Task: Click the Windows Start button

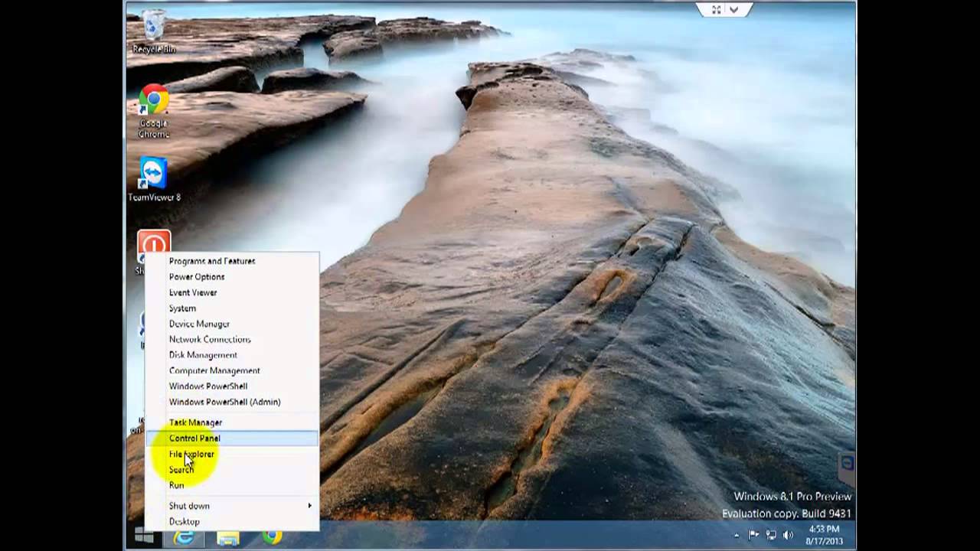Action: (x=144, y=536)
